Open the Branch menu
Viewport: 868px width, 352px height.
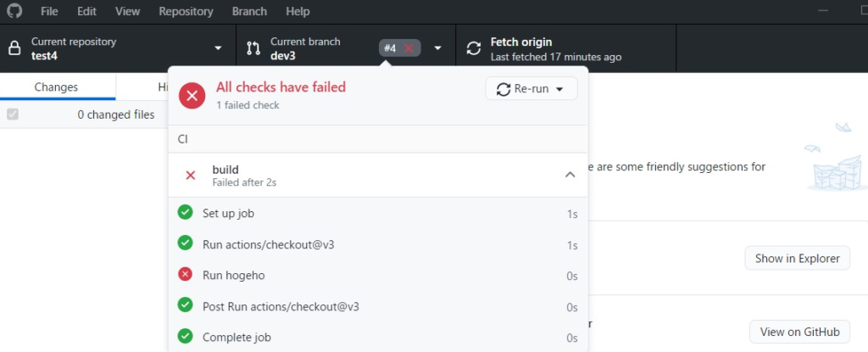249,11
